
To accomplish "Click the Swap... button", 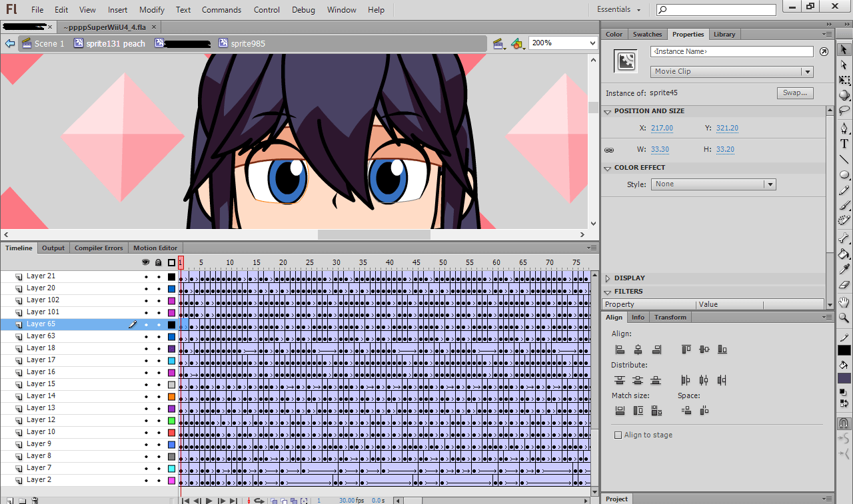I will point(795,93).
